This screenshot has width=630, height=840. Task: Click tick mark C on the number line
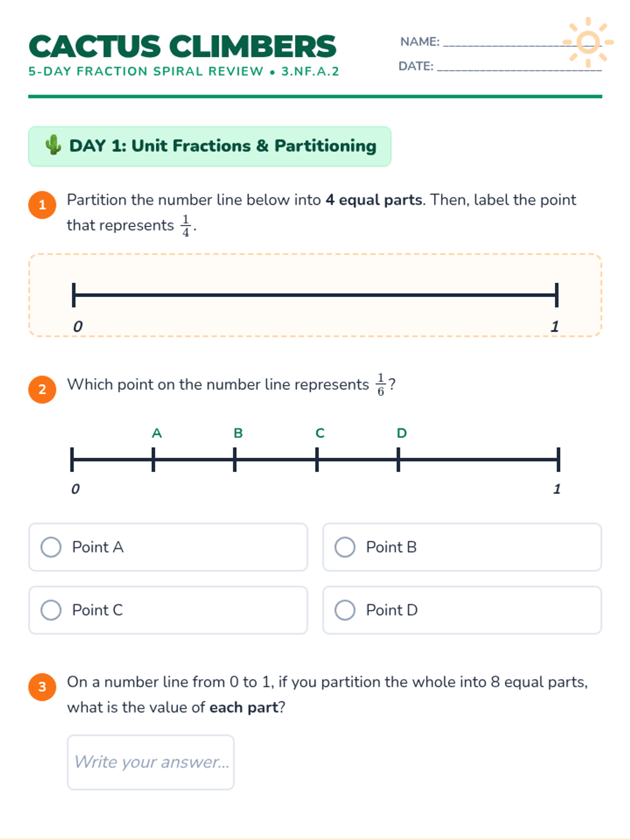[317, 460]
